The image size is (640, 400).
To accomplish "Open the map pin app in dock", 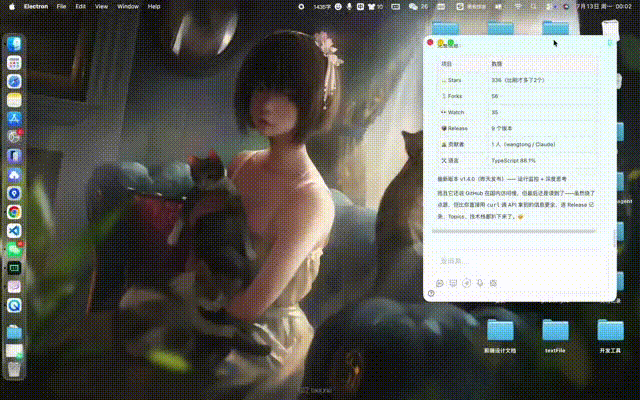I will 14,193.
